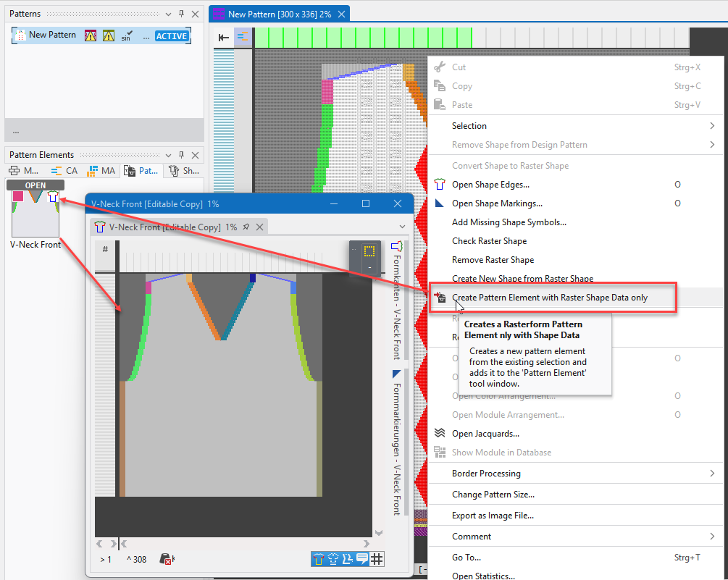Switch to the CA tab in Pattern Elements

[64, 171]
